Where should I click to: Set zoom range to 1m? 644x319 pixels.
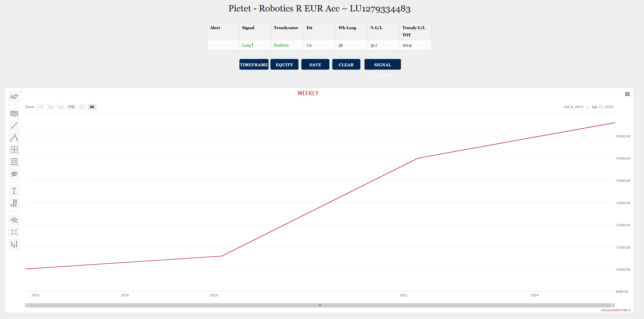pyautogui.click(x=40, y=107)
